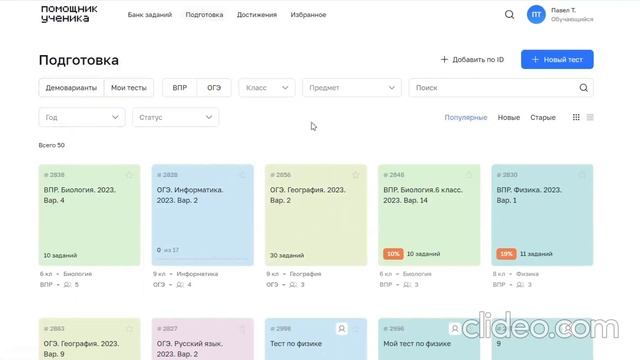This screenshot has height=360, width=640.
Task: Favorite ОГЭ. Информатика. 2023. Вар. 2 with star
Action: (242, 175)
